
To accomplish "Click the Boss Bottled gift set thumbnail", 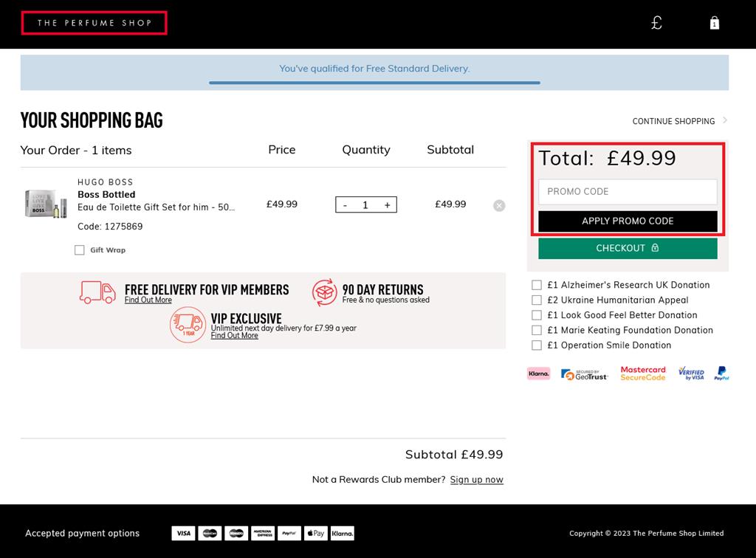I will (46, 204).
